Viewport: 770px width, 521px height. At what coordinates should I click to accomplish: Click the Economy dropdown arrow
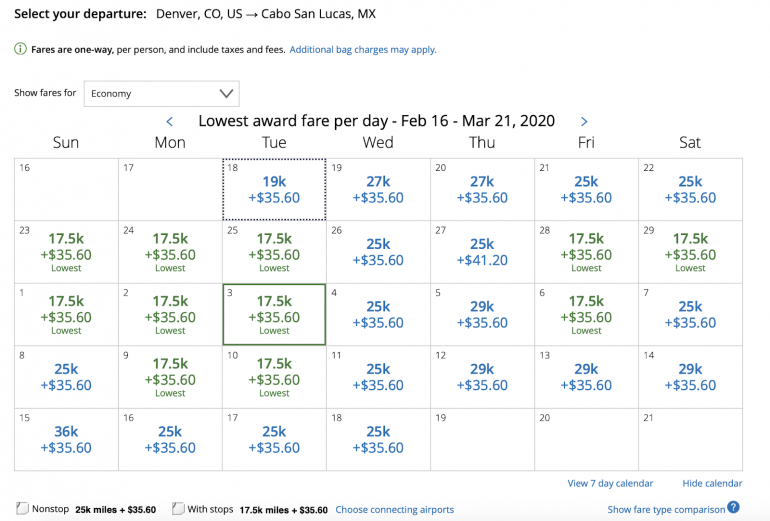click(226, 94)
